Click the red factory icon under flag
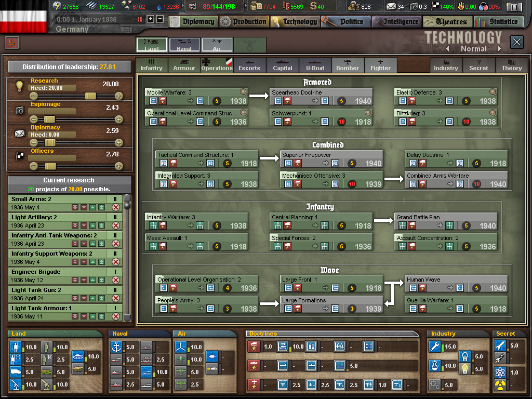This screenshot has height=399, width=532. [x=12, y=43]
